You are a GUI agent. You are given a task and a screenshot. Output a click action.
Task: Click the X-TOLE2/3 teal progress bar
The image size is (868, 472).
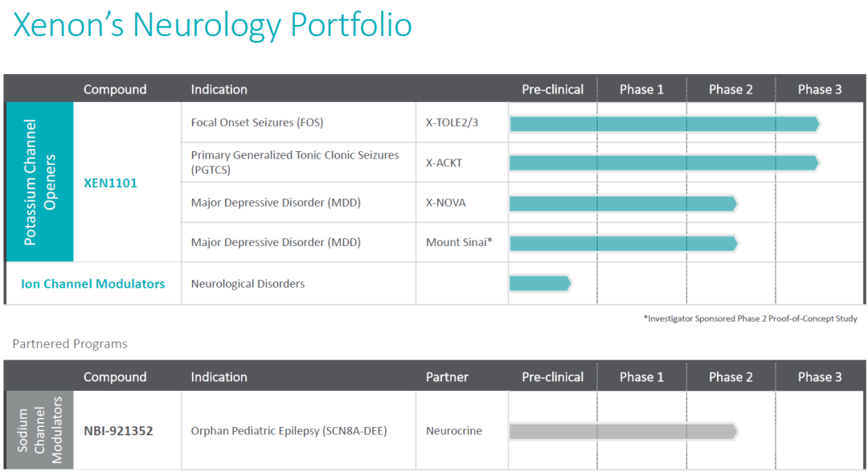[664, 123]
